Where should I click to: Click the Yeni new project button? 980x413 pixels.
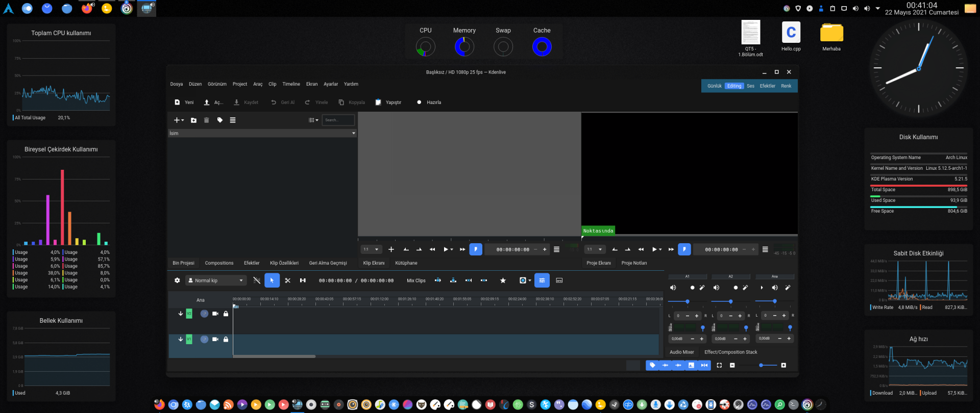(184, 102)
